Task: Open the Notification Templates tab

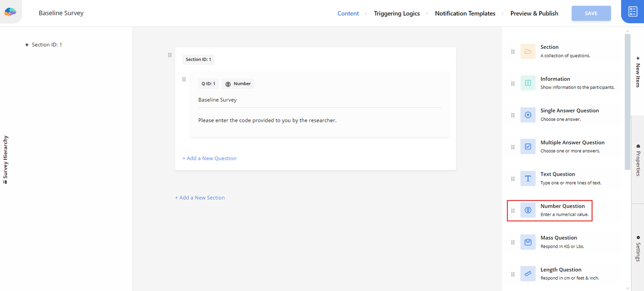Action: [x=465, y=13]
